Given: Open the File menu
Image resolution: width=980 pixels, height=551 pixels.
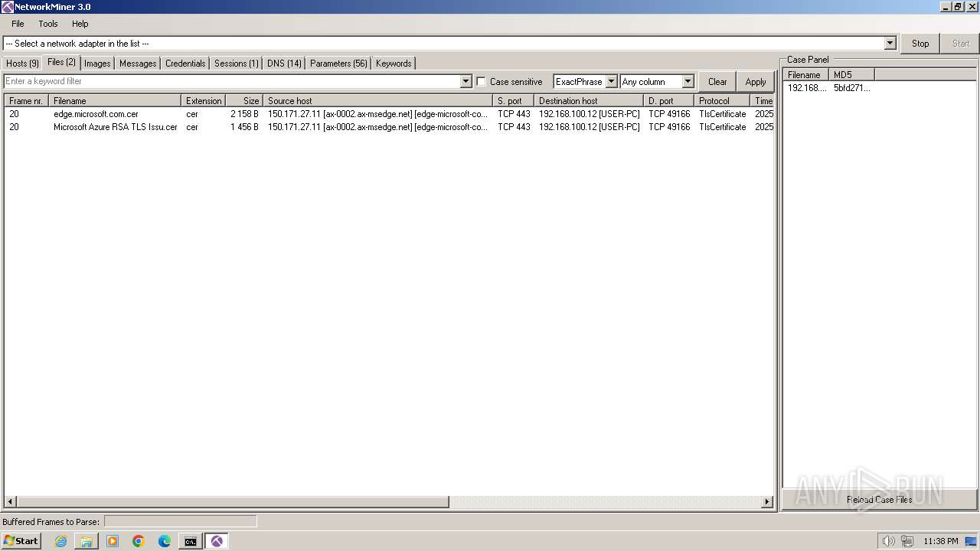Looking at the screenshot, I should click(18, 24).
